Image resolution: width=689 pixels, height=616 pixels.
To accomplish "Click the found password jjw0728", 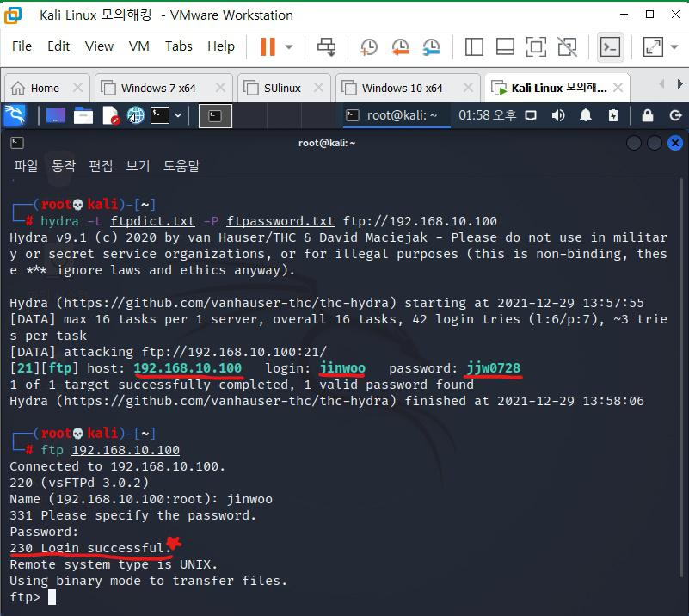I will pyautogui.click(x=494, y=367).
